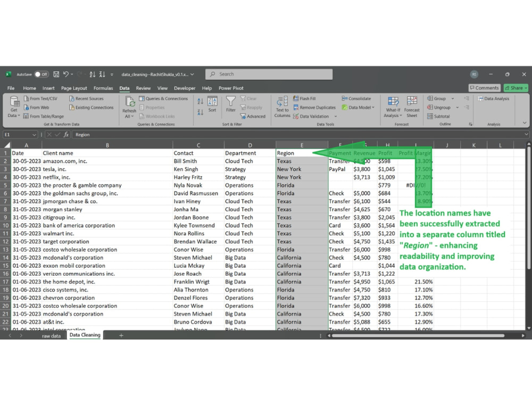The width and height of the screenshot is (532, 399).
Task: Click the Insert Function fx button
Action: (x=66, y=135)
